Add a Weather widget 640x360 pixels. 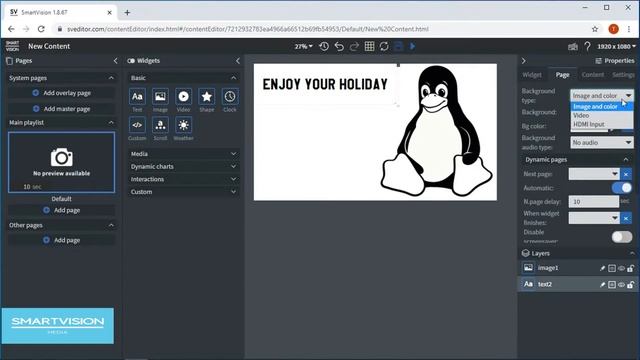click(x=184, y=125)
